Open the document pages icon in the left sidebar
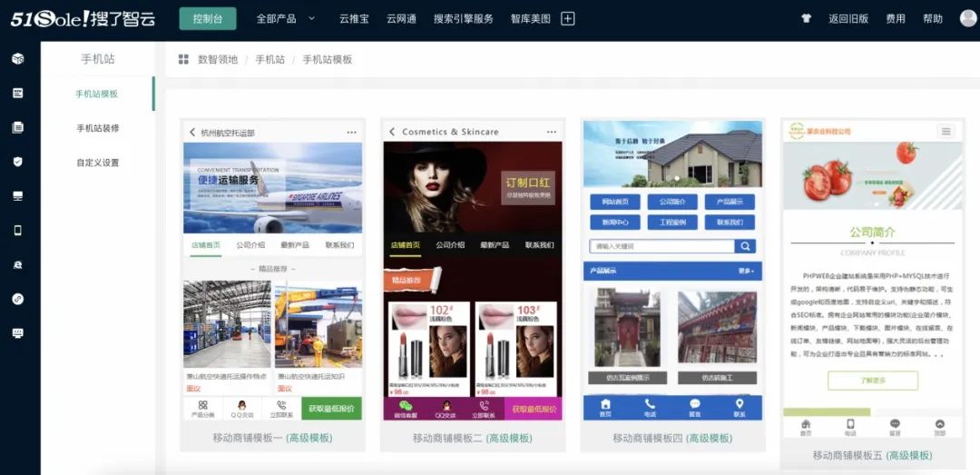980x475 pixels. coord(18,127)
